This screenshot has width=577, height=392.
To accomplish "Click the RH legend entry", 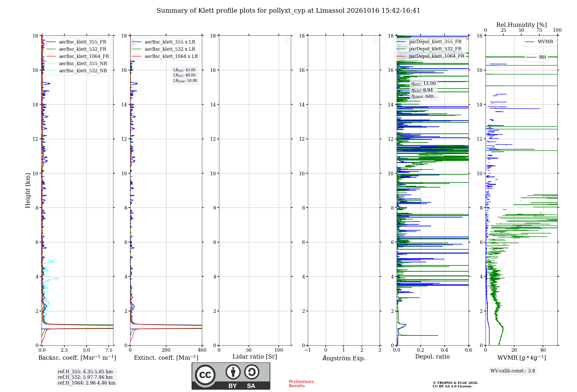I will (536, 57).
